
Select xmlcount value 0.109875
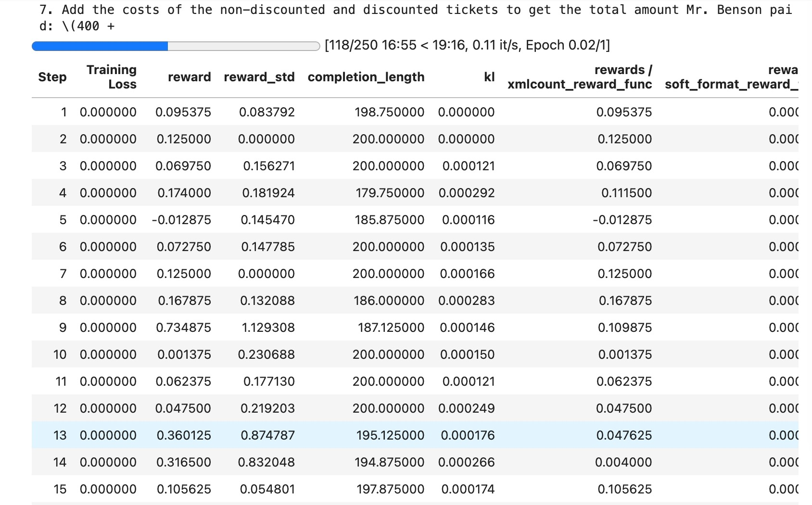coord(625,328)
